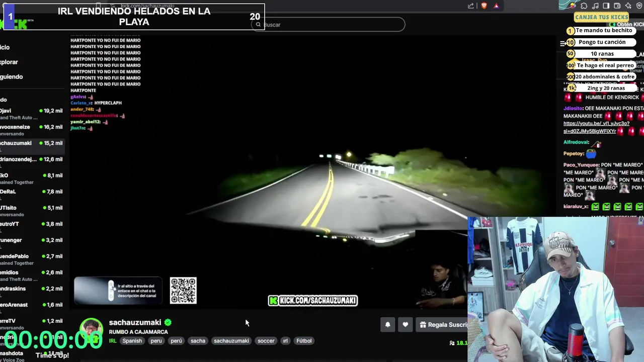Open the sidebar channel with 12,6 mil viewers
Viewport: 644px width, 362px height.
coord(32,162)
